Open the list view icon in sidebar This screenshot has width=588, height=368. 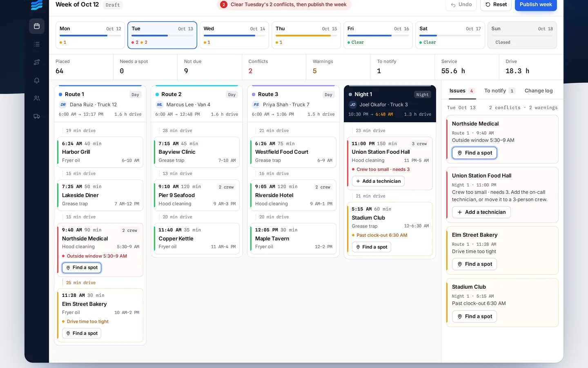[37, 44]
